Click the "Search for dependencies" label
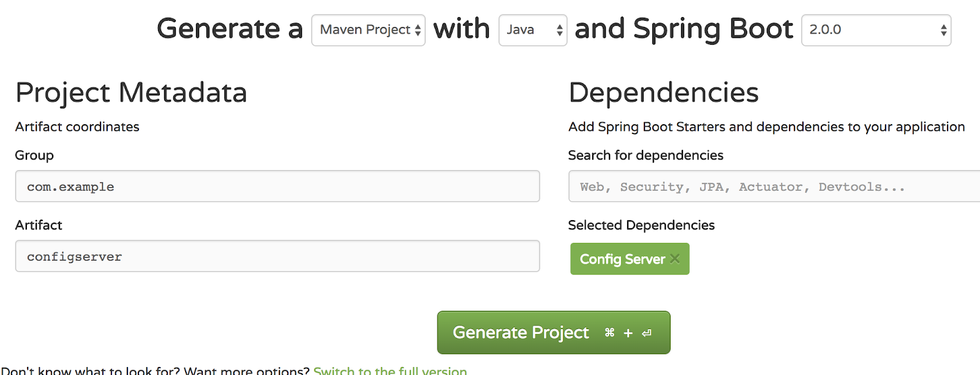The height and width of the screenshot is (375, 980). 646,155
